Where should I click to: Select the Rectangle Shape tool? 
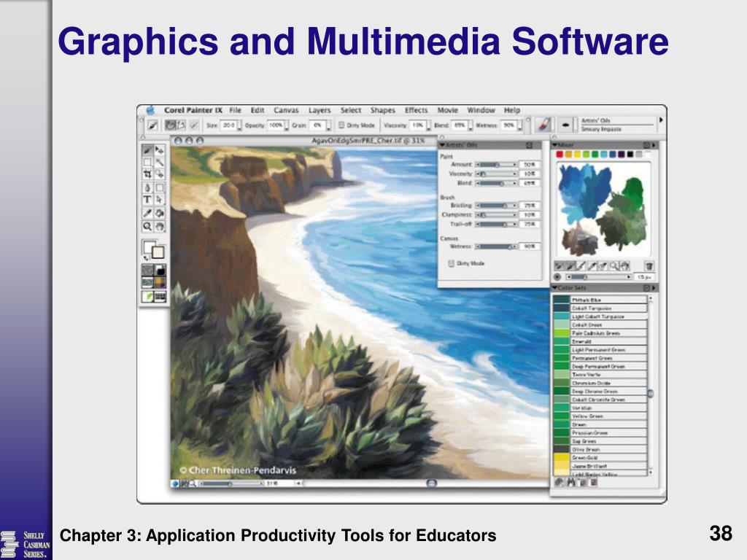160,187
